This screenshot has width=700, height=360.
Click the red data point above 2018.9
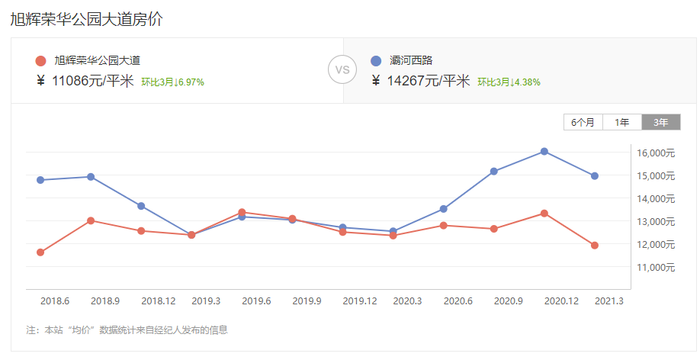(x=91, y=221)
